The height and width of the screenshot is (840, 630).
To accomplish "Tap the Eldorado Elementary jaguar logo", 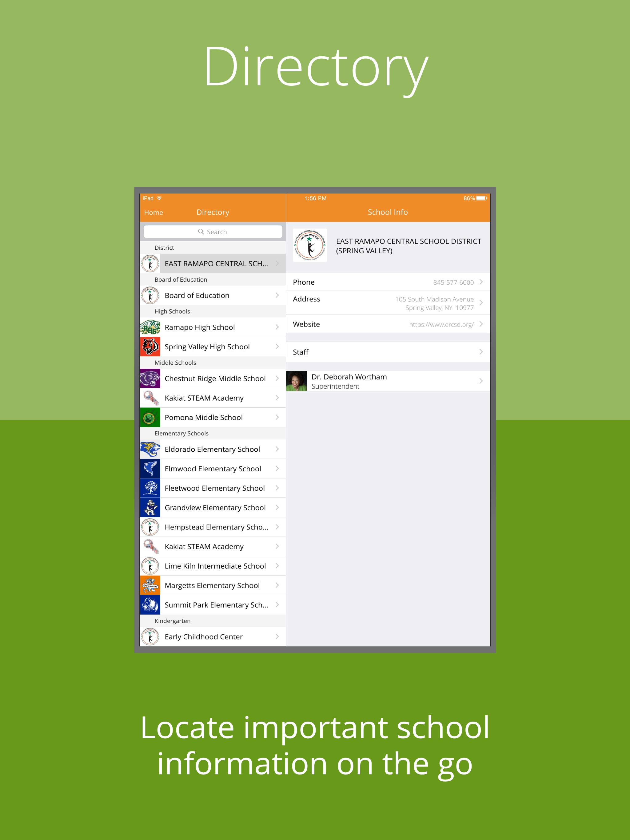I will tap(150, 449).
